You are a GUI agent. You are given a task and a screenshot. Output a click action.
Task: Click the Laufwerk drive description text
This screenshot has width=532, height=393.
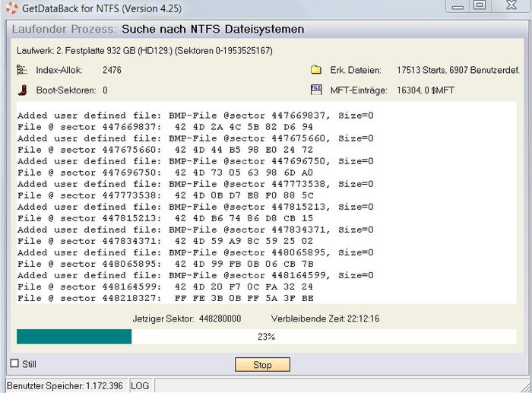pyautogui.click(x=144, y=51)
